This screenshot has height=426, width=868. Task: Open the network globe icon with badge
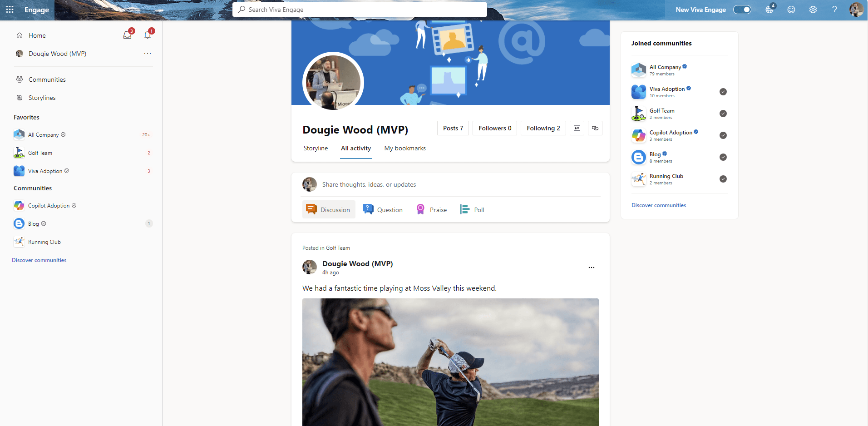coord(769,10)
